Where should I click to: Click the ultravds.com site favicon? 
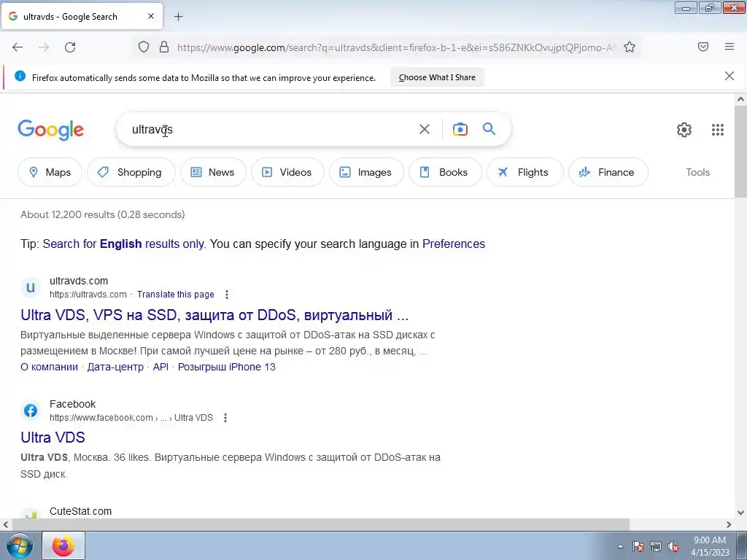31,287
